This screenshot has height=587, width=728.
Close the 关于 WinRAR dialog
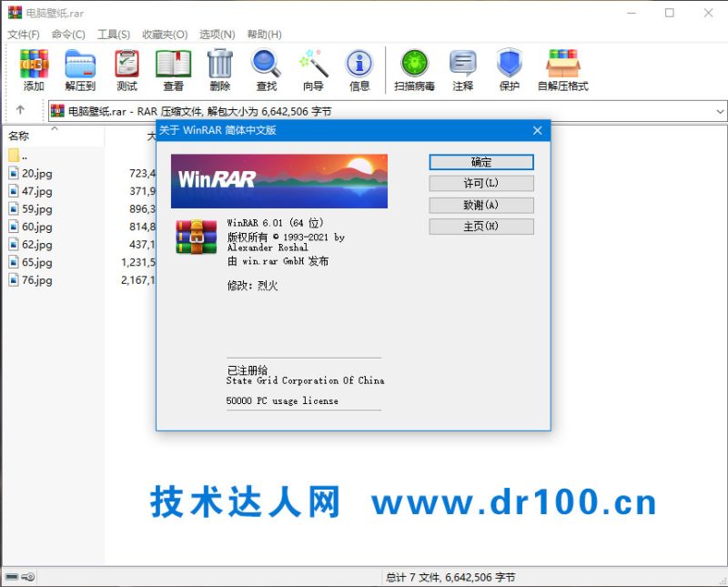[537, 130]
